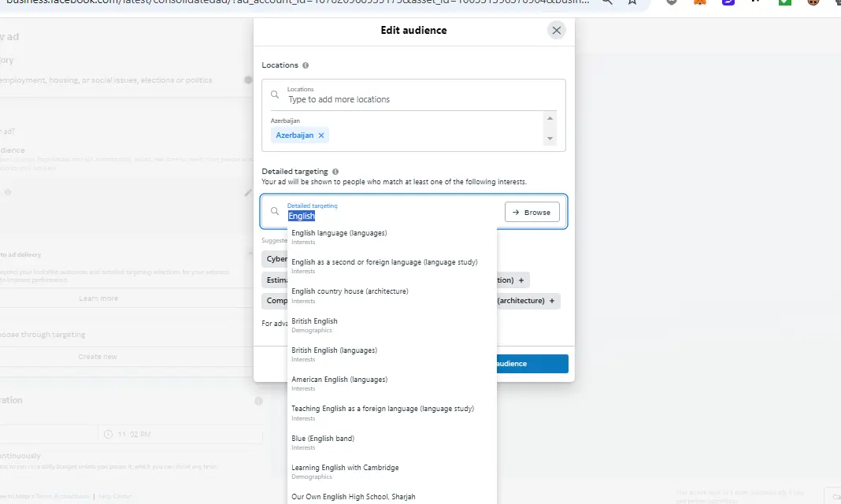Click the pencil edit icon in background page

tap(248, 192)
